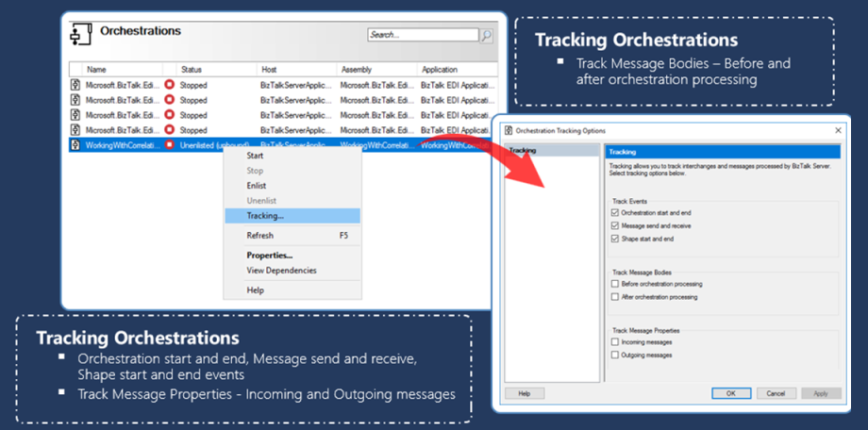The width and height of the screenshot is (868, 430).
Task: Select the WorkingWithCorrelati orchestration row name
Action: coord(123,145)
